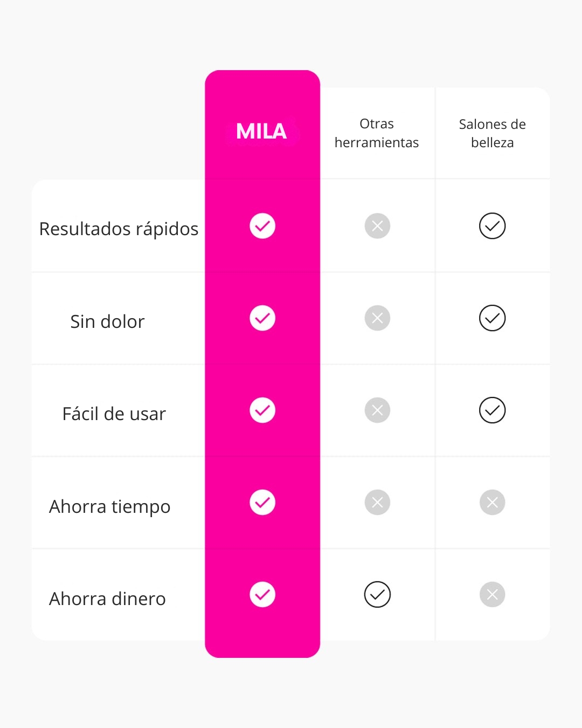Click the MILA checkmark for Ahorra dinero
The width and height of the screenshot is (582, 728).
262,595
